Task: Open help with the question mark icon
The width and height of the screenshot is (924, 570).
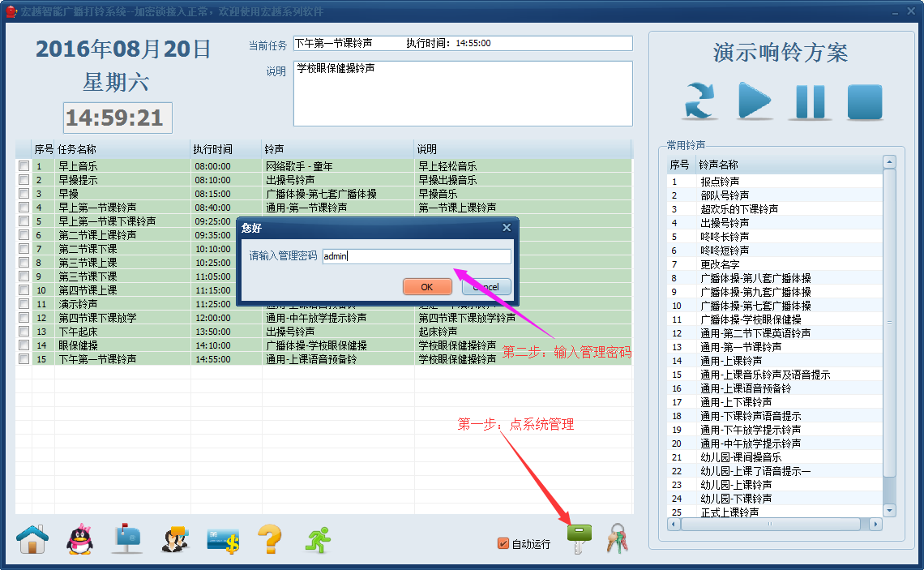Action: [x=269, y=538]
